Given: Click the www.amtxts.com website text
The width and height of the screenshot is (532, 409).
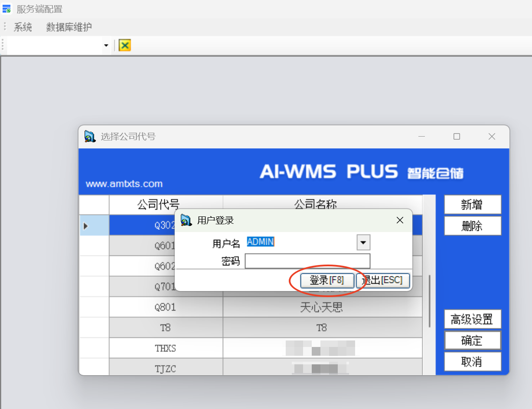Looking at the screenshot, I should [x=124, y=184].
